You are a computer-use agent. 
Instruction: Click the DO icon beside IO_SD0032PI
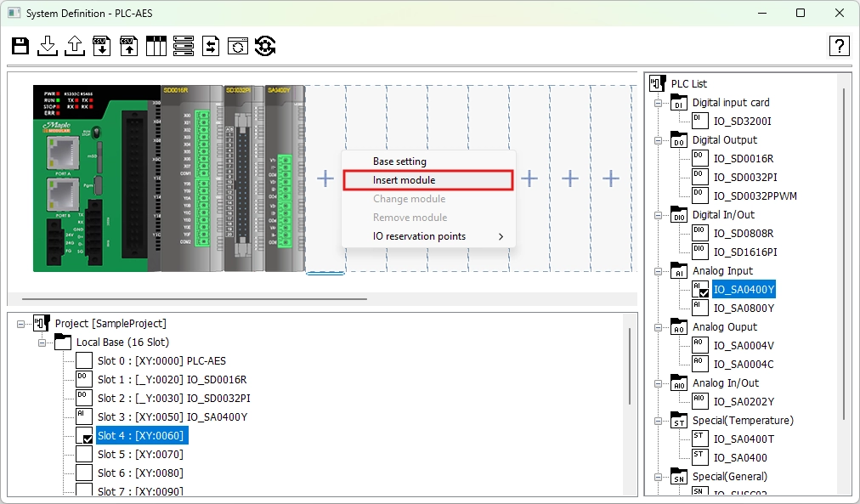click(700, 177)
